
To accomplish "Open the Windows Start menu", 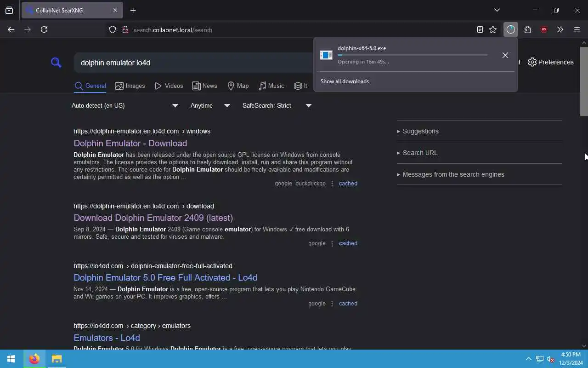I will point(11,359).
